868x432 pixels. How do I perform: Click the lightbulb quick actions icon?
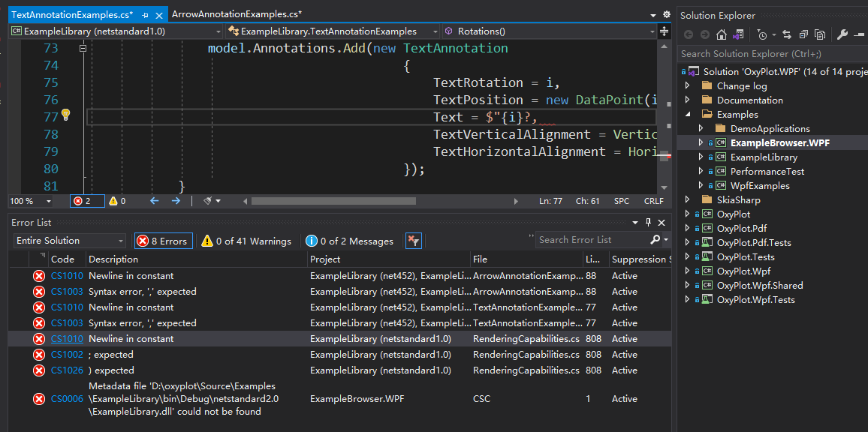pyautogui.click(x=65, y=115)
